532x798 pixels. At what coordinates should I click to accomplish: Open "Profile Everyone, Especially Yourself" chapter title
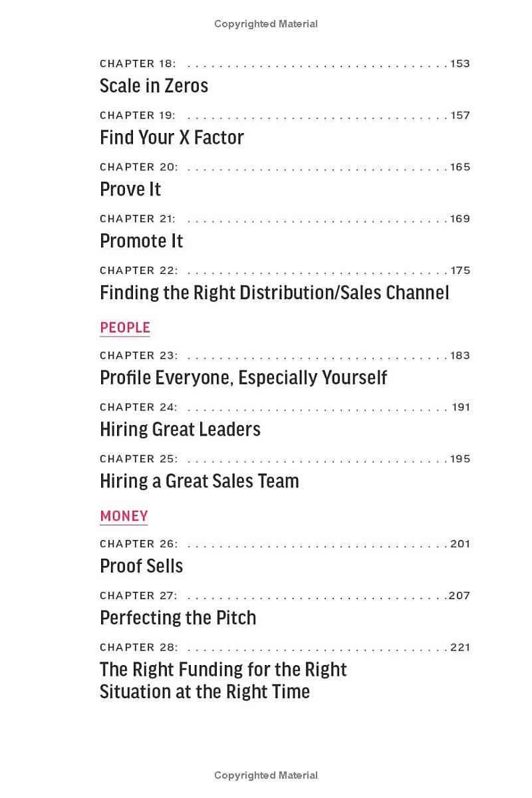(243, 378)
